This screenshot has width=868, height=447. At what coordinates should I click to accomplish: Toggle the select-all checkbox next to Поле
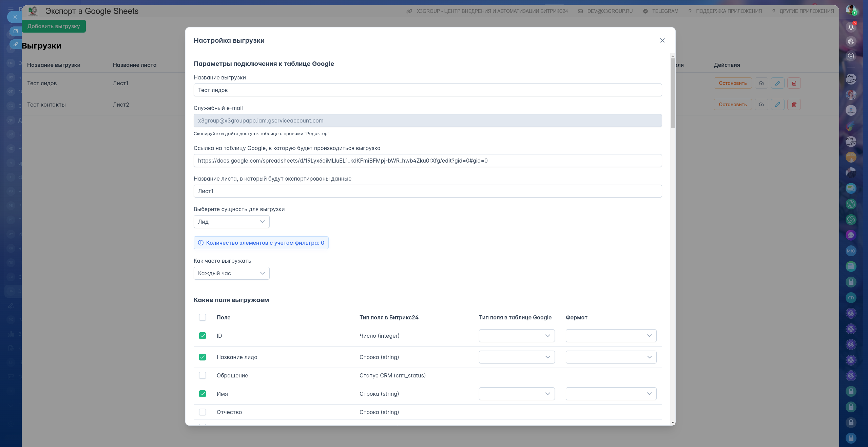[x=202, y=317]
